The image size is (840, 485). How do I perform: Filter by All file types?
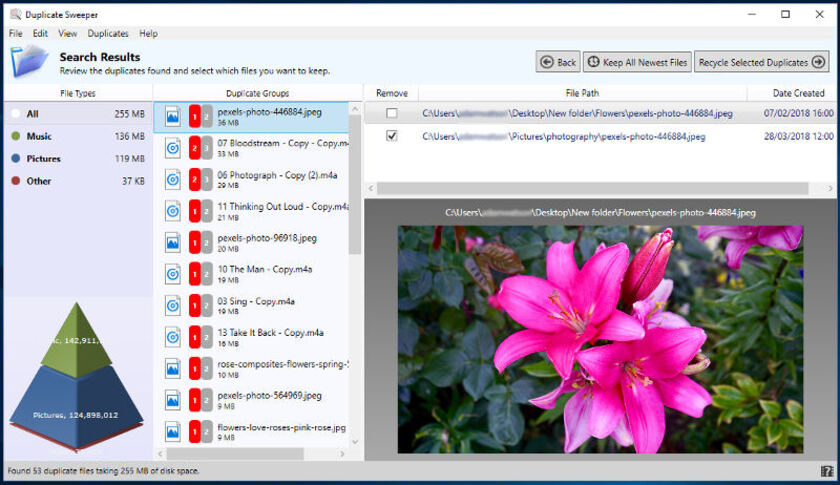point(78,114)
